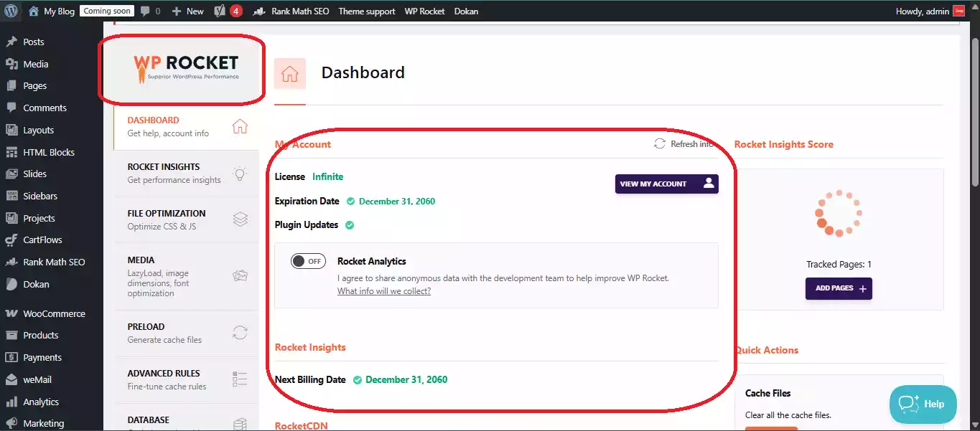The height and width of the screenshot is (431, 980).
Task: Click the Payments dollar icon
Action: click(x=11, y=357)
